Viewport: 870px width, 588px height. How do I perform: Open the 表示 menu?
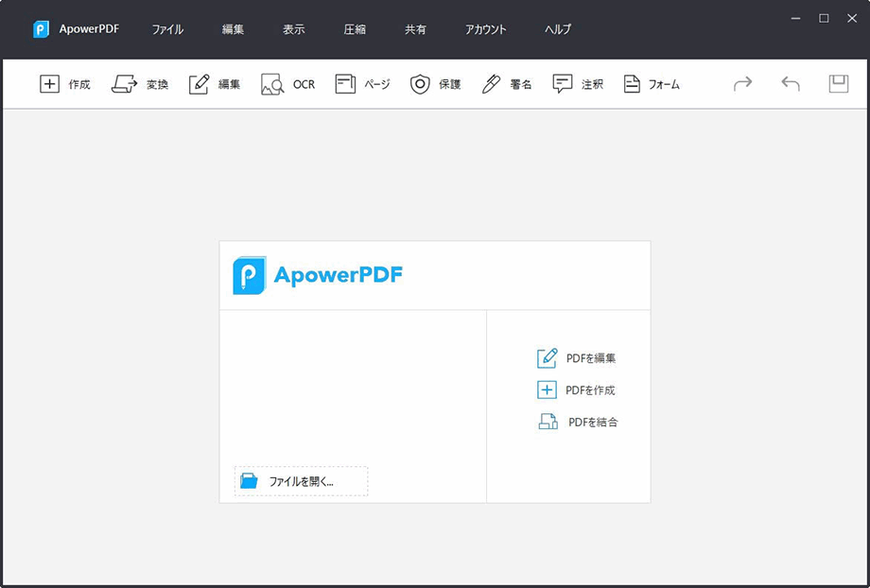click(293, 30)
